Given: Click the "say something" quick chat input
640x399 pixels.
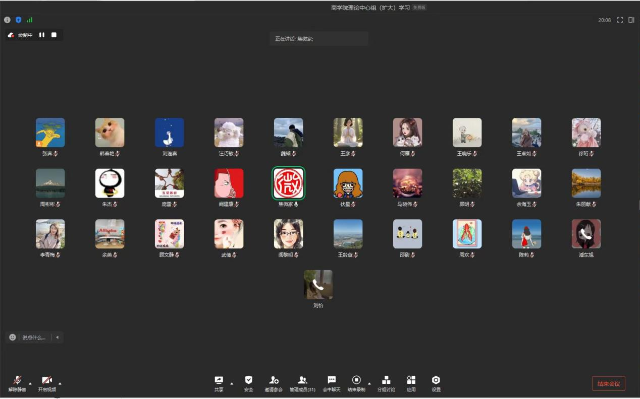Looking at the screenshot, I should 34,337.
